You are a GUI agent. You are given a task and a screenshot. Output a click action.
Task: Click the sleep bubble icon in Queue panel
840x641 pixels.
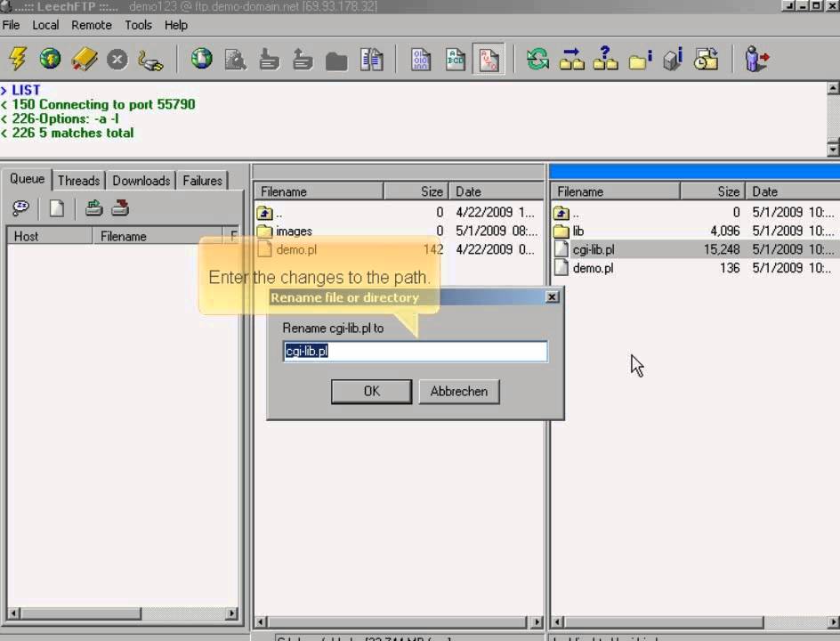[20, 208]
